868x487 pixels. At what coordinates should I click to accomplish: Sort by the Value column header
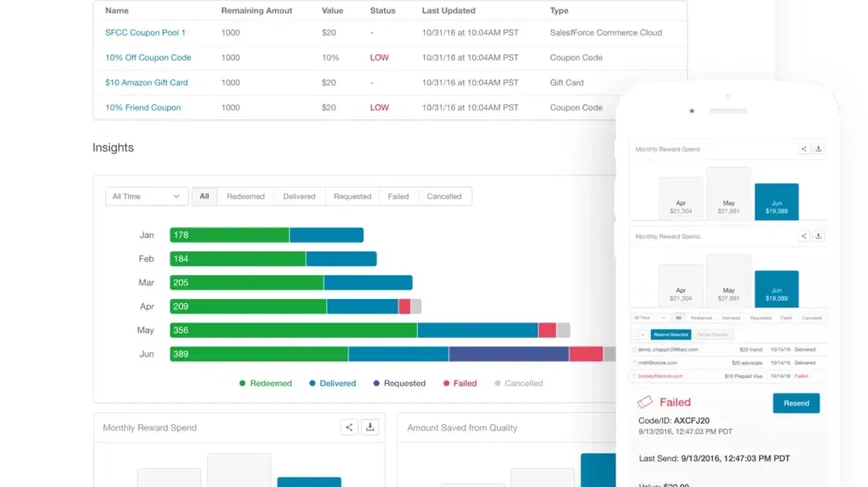click(x=332, y=10)
